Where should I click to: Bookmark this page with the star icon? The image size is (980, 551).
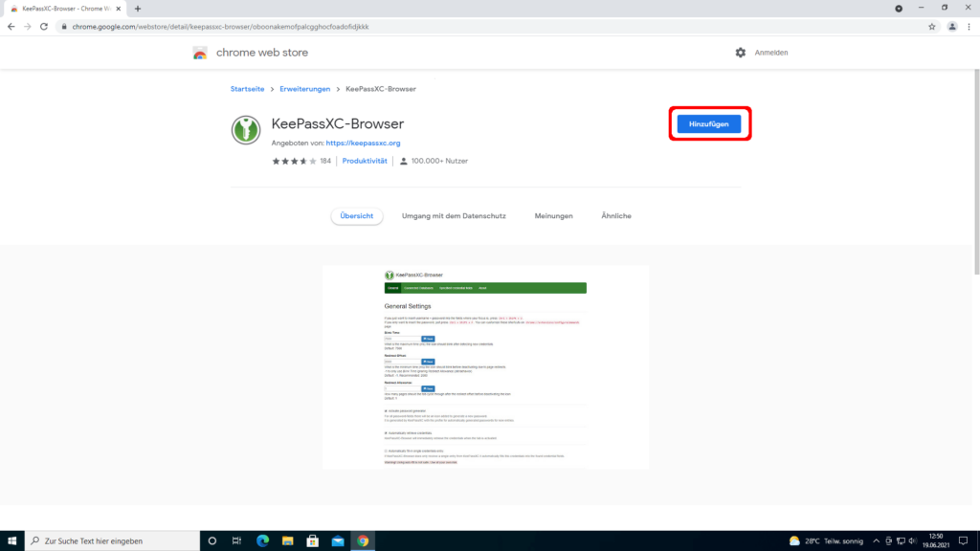pos(932,27)
